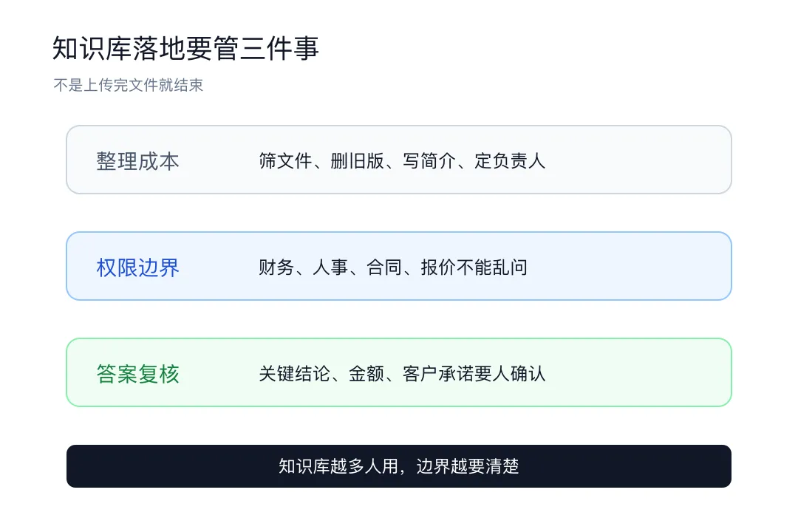Click the subtitle 不是上传完文件就结束
This screenshot has height=532, width=798.
point(129,85)
